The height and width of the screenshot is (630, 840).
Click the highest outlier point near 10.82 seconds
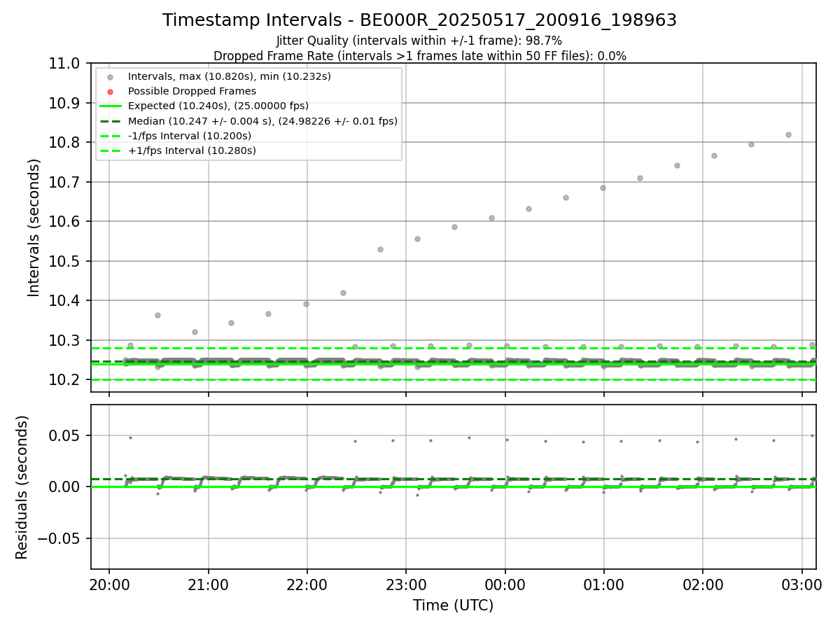788,134
